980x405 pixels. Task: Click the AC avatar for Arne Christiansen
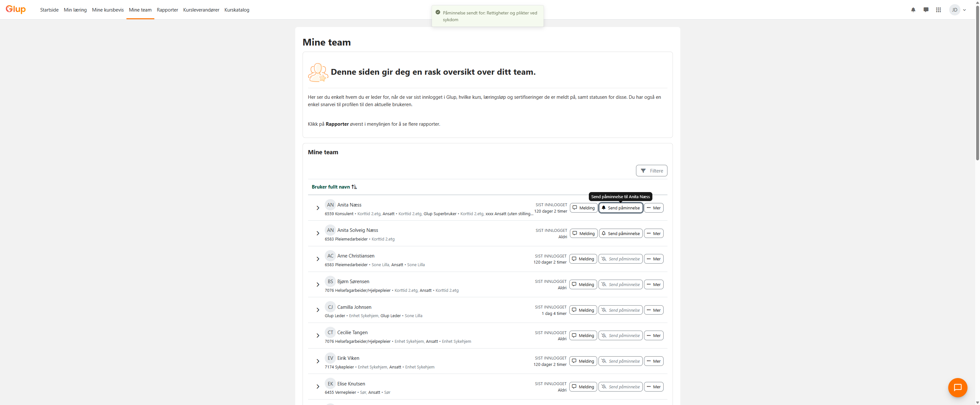point(330,256)
